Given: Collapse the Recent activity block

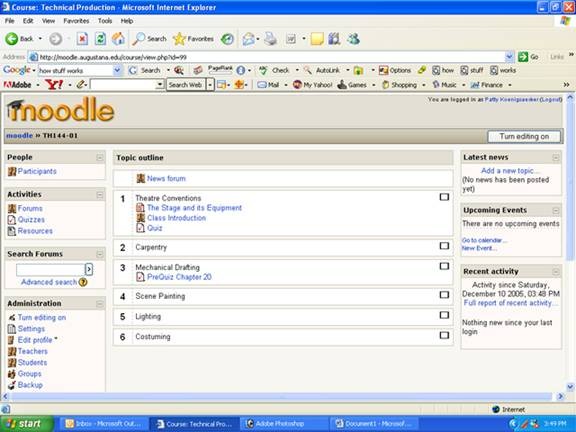Looking at the screenshot, I should click(556, 272).
